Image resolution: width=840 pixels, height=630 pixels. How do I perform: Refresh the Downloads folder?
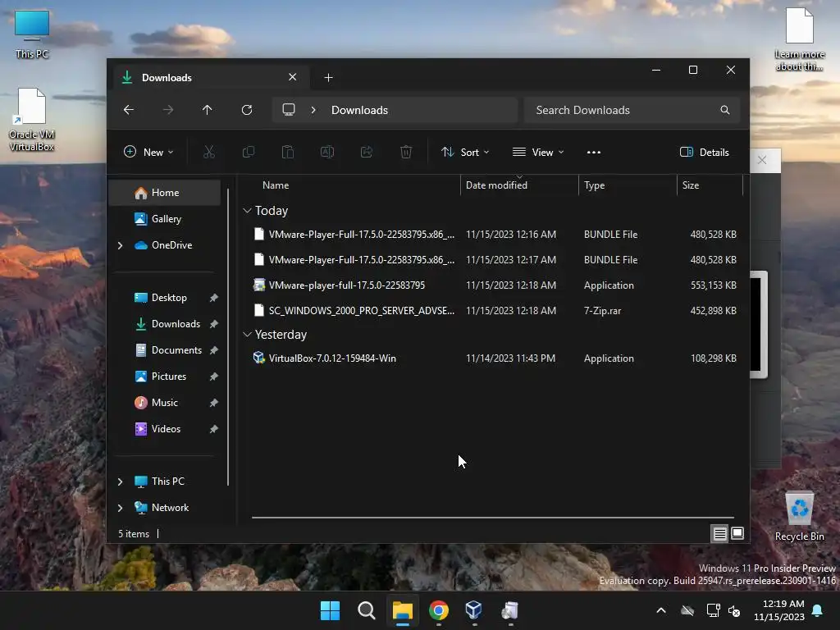pyautogui.click(x=247, y=110)
